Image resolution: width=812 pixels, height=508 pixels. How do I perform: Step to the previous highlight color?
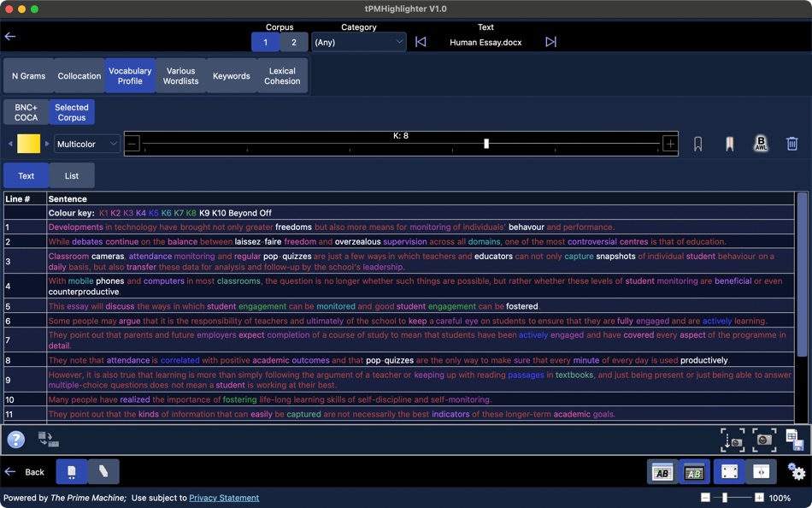(10, 144)
